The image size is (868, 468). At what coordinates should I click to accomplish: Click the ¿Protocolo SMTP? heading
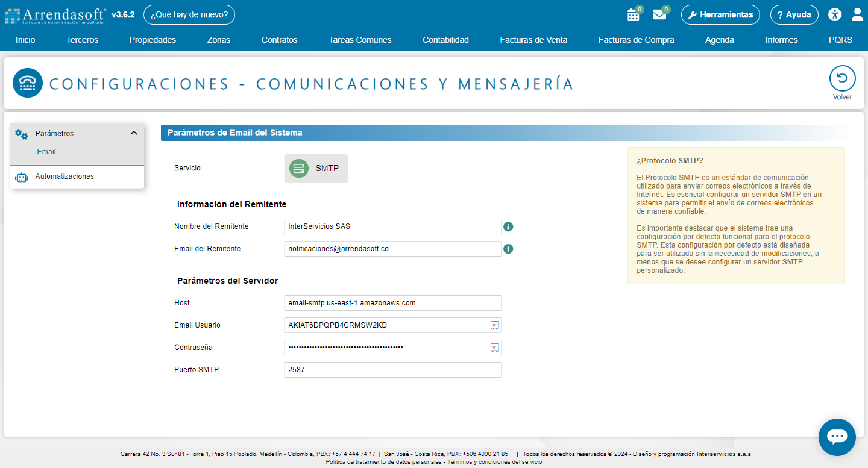click(670, 161)
